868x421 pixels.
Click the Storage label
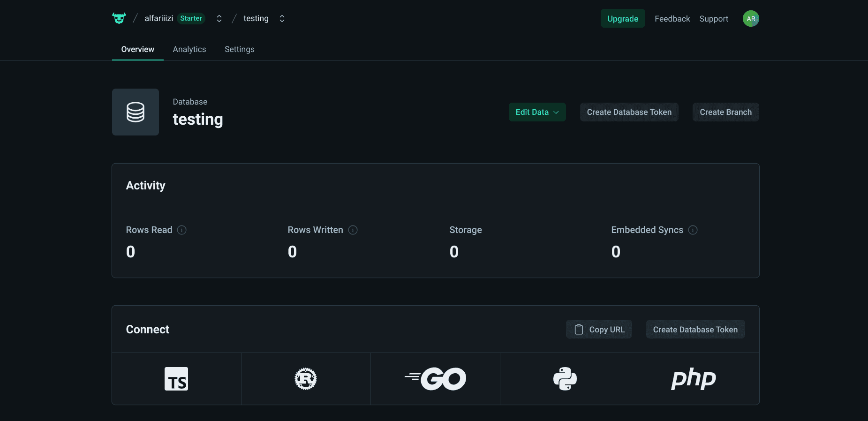[x=466, y=230]
